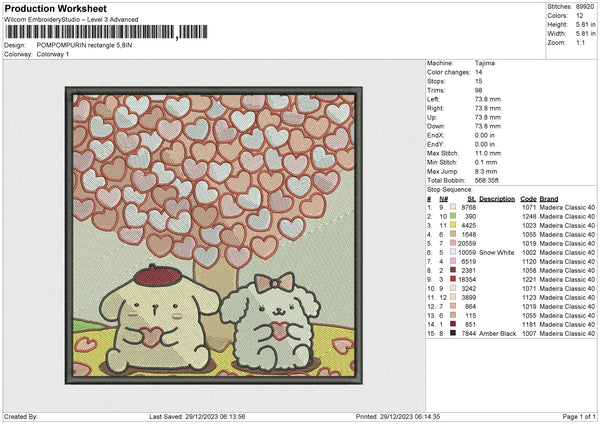
Task: Select the Zoom value 1:1
Action: (x=580, y=42)
